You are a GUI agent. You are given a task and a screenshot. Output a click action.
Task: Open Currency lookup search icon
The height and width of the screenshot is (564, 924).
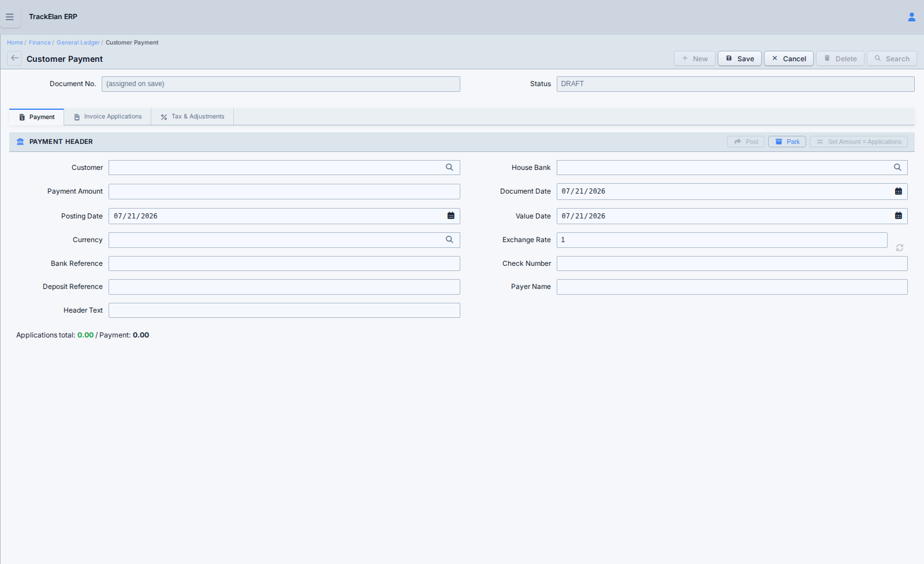point(449,240)
